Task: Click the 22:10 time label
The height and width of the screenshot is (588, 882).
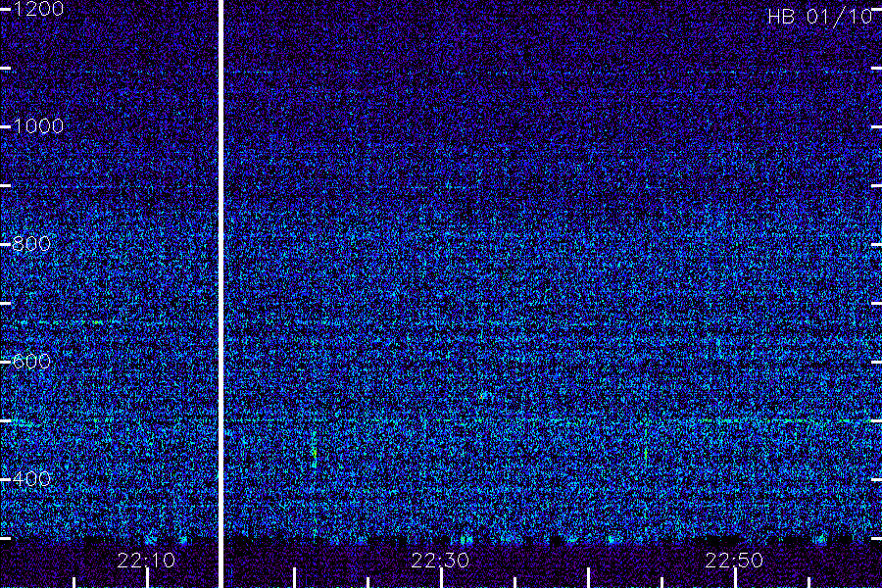Action: [x=146, y=561]
